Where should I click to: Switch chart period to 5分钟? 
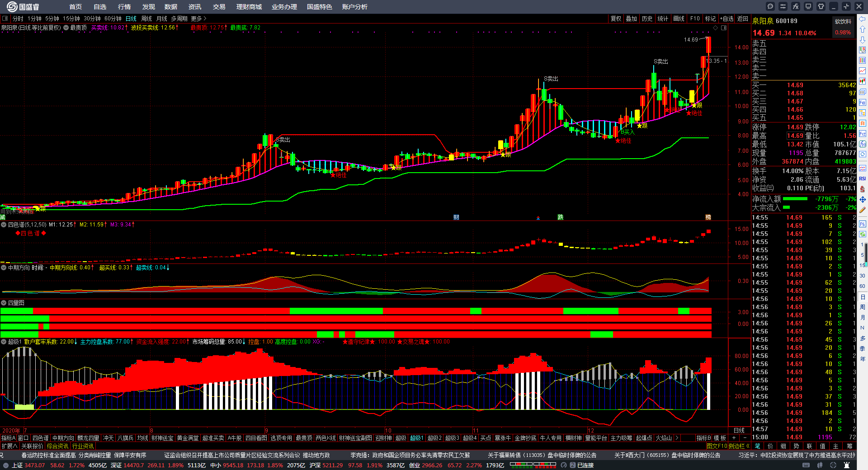pos(52,19)
